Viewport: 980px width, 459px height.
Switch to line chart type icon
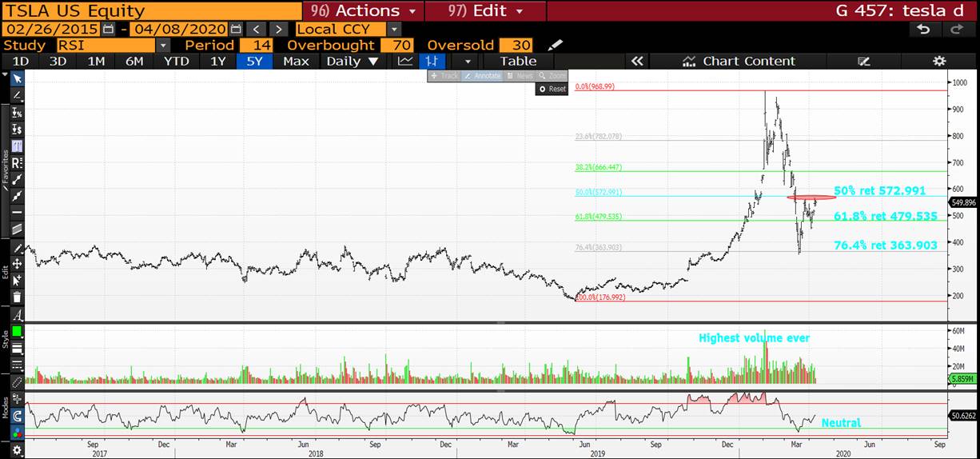[405, 61]
